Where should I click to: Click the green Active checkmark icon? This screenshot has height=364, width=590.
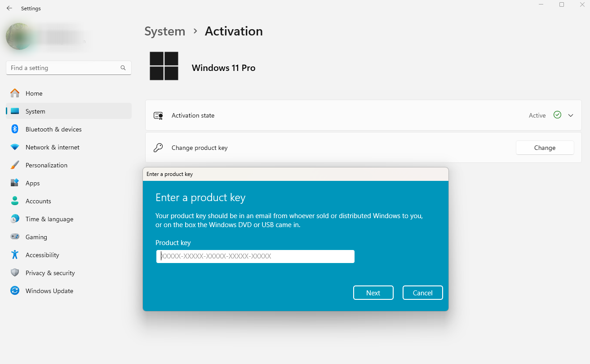pos(558,115)
